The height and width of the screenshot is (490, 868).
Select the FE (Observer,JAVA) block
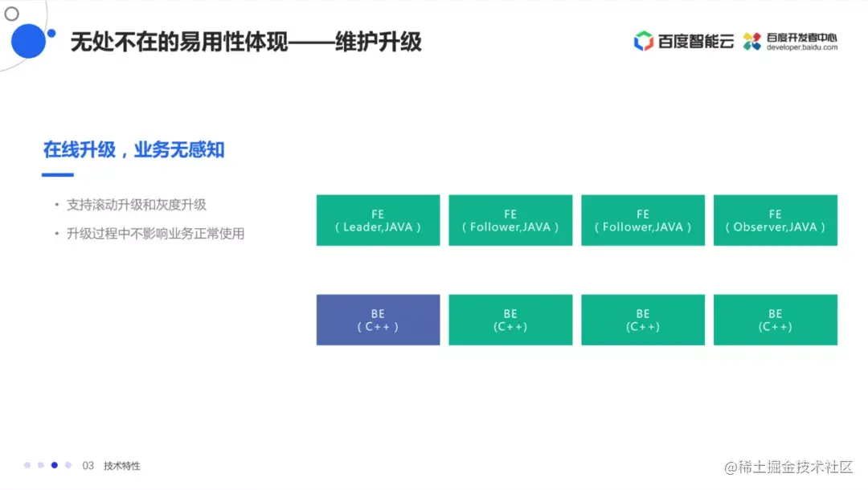pyautogui.click(x=775, y=220)
